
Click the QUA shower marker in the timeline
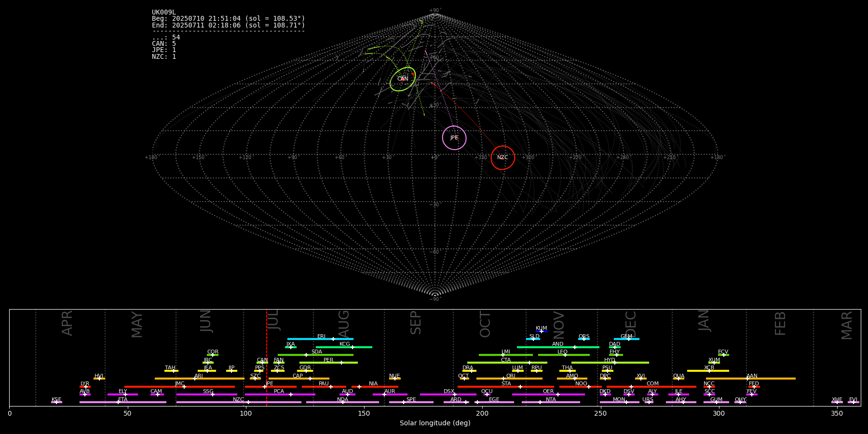point(678,379)
